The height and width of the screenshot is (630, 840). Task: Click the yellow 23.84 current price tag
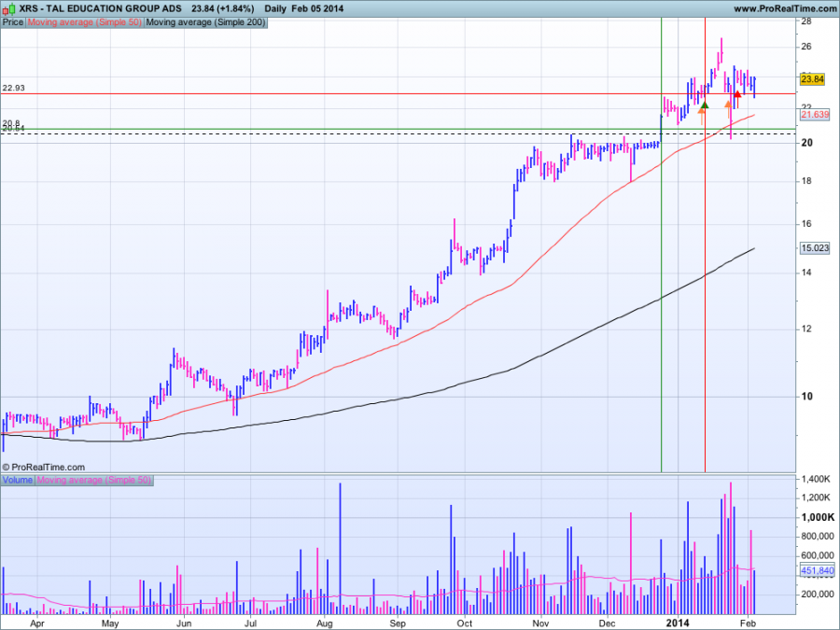point(812,79)
